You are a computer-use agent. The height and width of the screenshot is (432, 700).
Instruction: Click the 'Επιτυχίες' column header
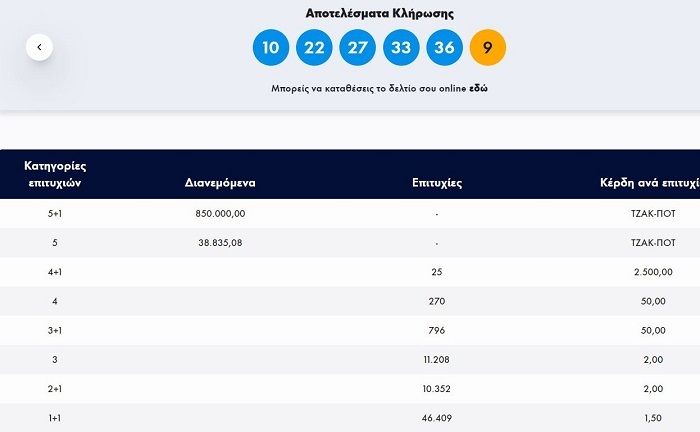437,183
